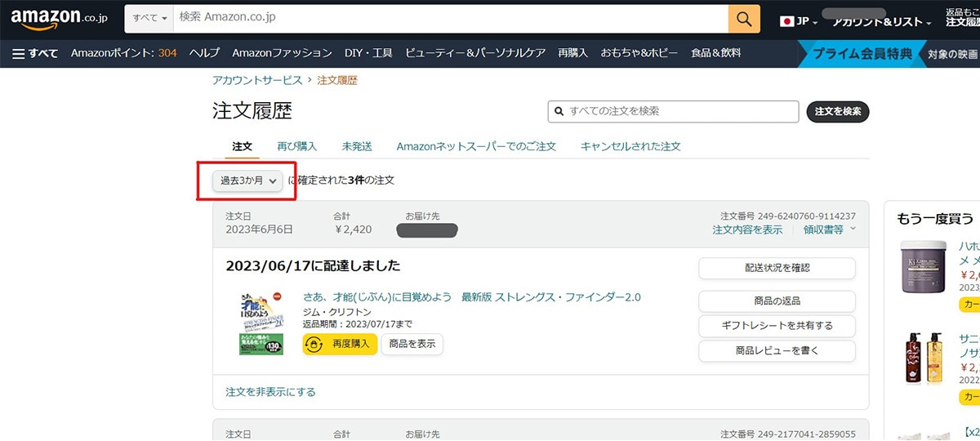The width and height of the screenshot is (980, 441).
Task: Click 商品を表示 button
Action: (412, 344)
